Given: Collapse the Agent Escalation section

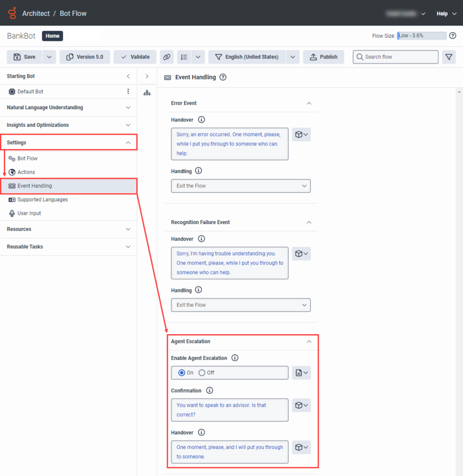Looking at the screenshot, I should pos(309,341).
